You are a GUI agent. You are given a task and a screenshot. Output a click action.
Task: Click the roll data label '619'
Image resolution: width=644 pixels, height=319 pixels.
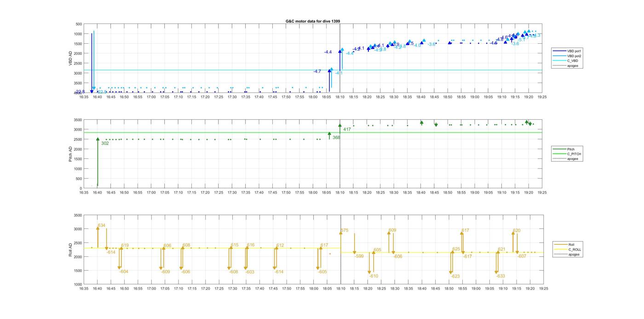coord(125,246)
